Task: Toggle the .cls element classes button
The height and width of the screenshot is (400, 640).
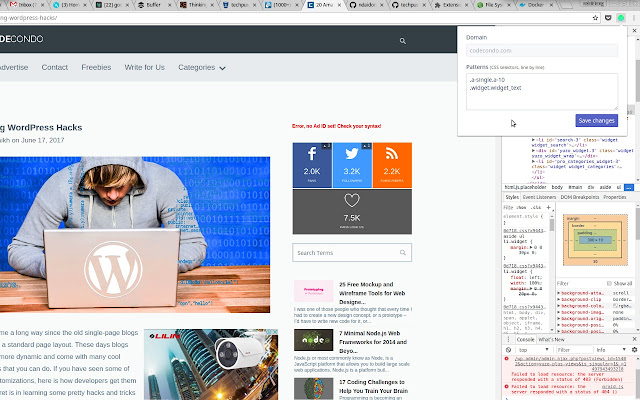Action: click(536, 207)
